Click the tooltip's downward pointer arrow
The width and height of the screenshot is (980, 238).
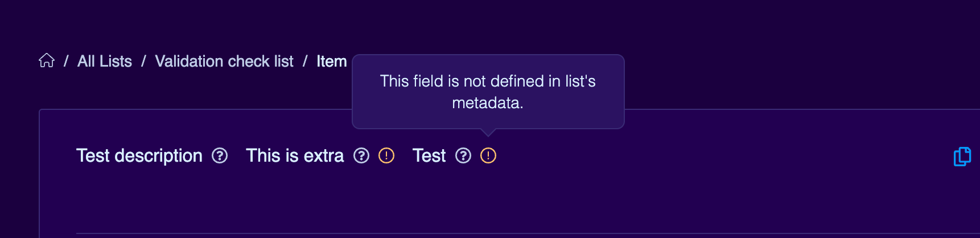pos(488,133)
